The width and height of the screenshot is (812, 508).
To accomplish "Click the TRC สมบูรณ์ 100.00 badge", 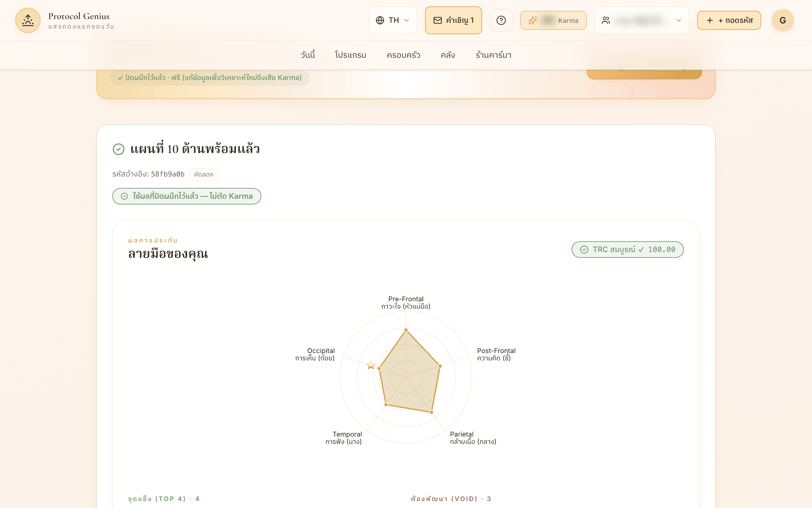I will [x=627, y=250].
